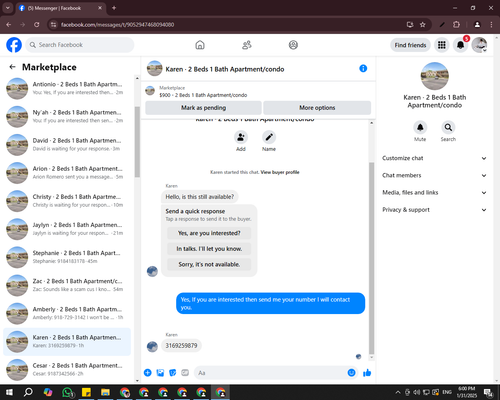
Task: Send quick reply 'In talks. I'll let you know.'
Action: coord(209,249)
